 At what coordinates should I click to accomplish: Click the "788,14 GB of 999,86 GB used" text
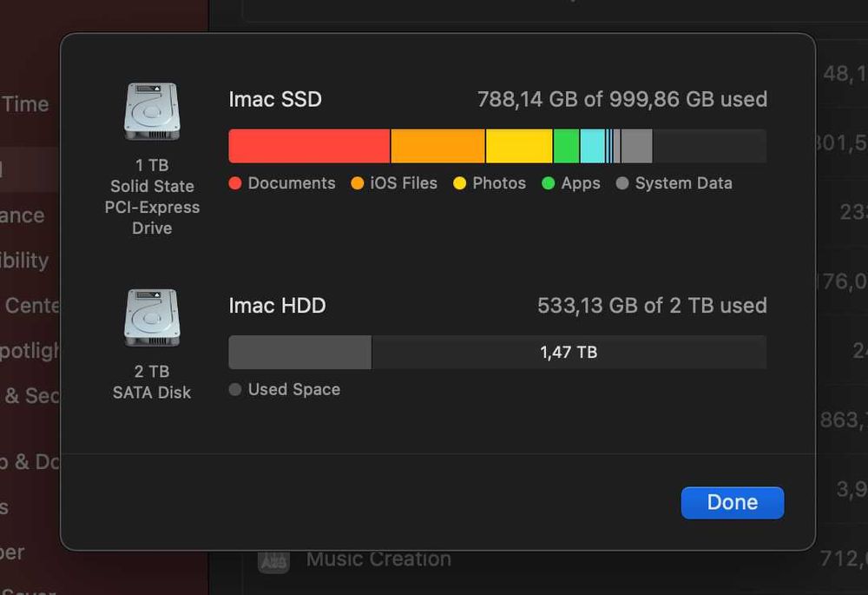(621, 99)
